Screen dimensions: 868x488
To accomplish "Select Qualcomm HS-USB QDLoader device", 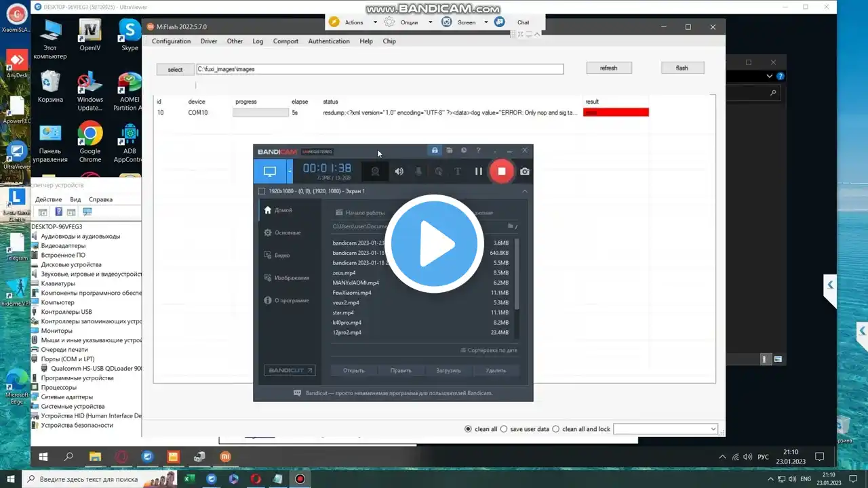I will click(x=96, y=369).
